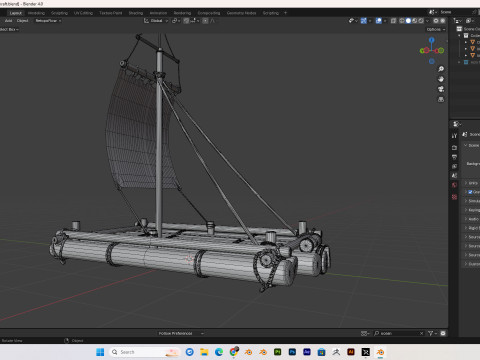Open the Object menu in viewport header
This screenshot has height=360, width=480.
coord(22,21)
